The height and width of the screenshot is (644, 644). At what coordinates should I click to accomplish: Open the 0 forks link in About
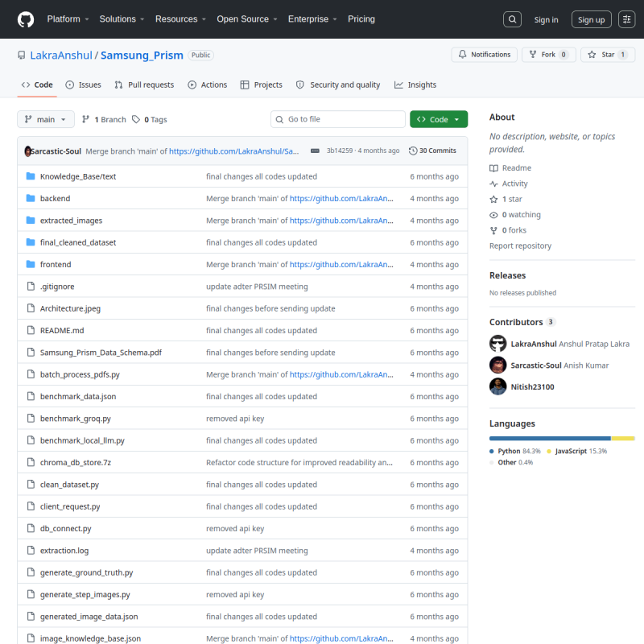pyautogui.click(x=508, y=230)
